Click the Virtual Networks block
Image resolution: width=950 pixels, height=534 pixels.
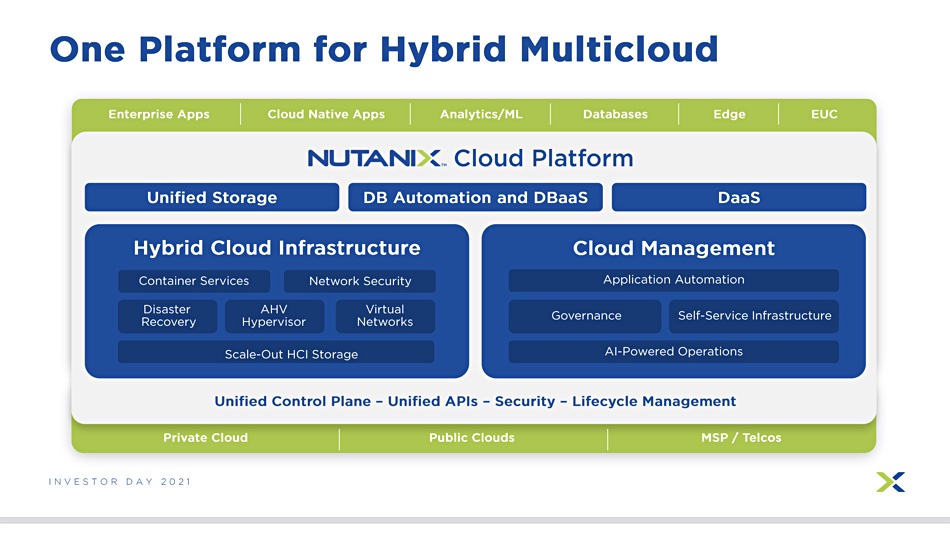pyautogui.click(x=385, y=316)
